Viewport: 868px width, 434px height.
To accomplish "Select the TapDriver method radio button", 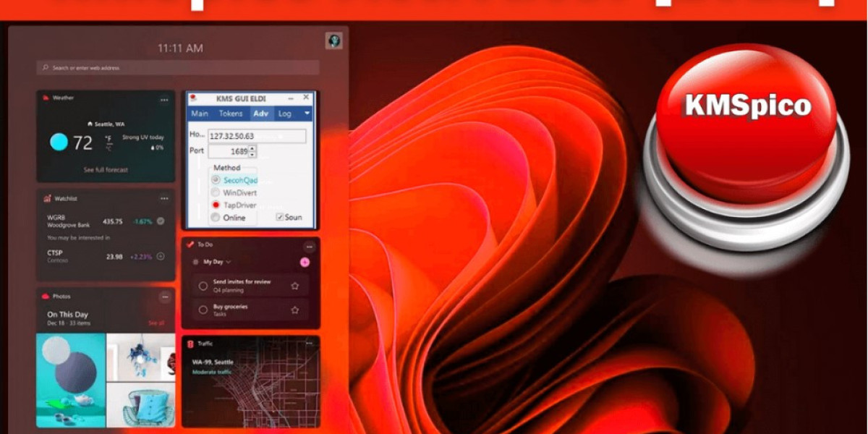I will (x=216, y=205).
